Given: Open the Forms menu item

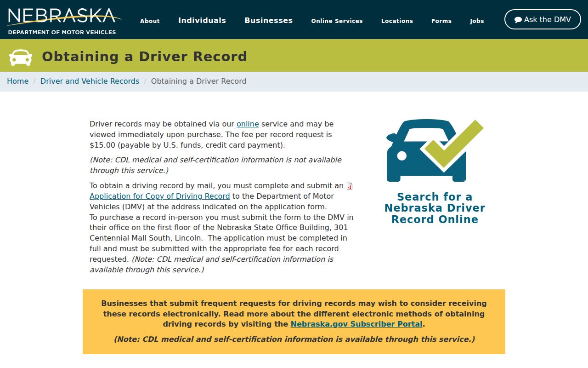Looking at the screenshot, I should click(x=441, y=21).
